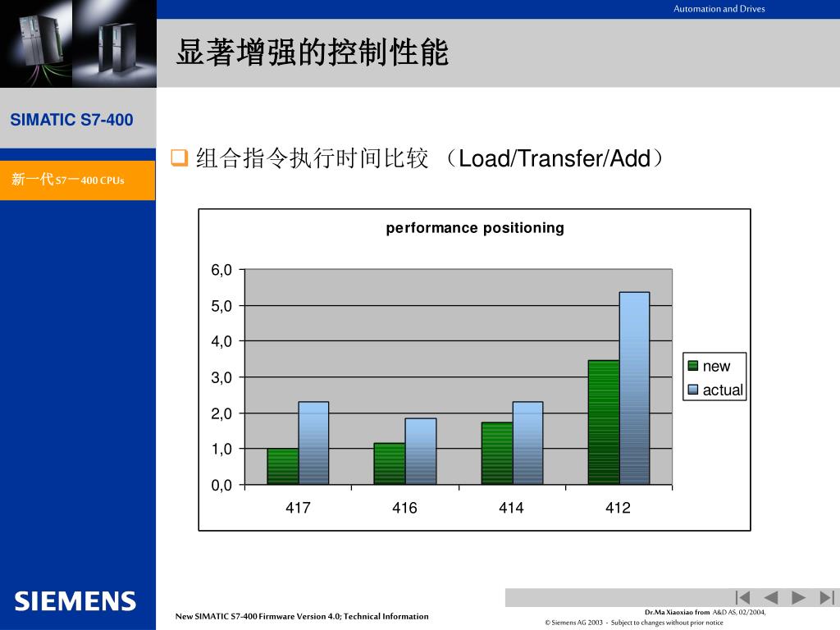This screenshot has height=630, width=840.
Task: Click the orange square bullet icon
Action: tap(180, 157)
